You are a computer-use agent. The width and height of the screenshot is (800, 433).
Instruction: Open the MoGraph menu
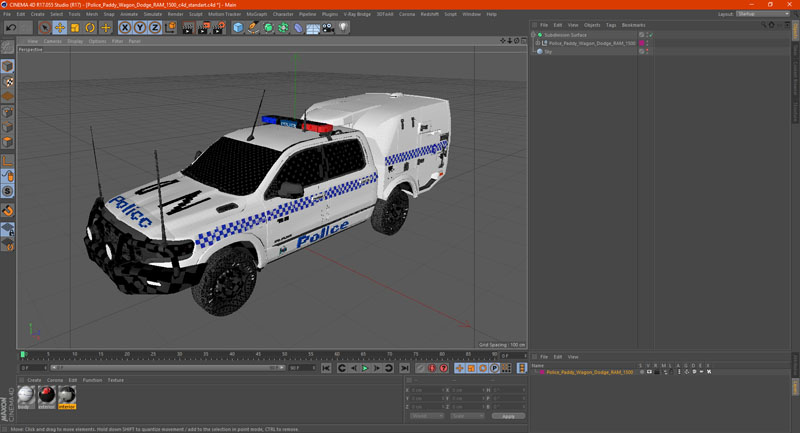click(x=256, y=14)
